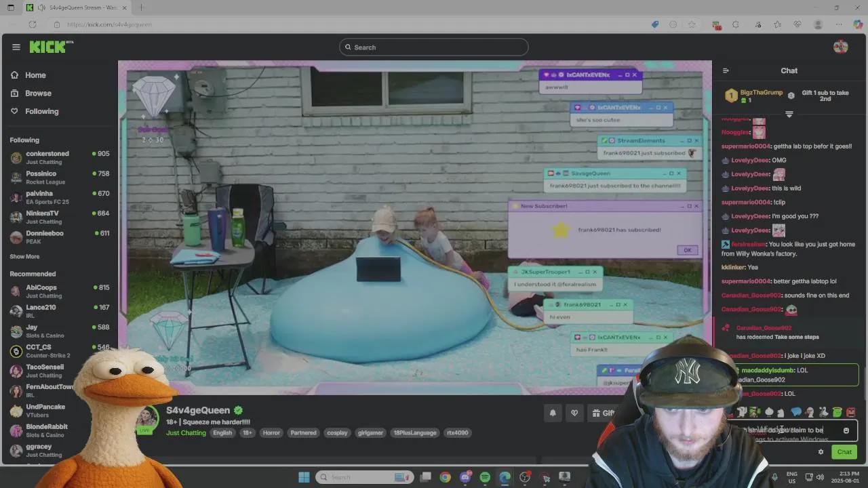Open NinkeraTV channel from Following list
This screenshot has height=488, width=868.
pyautogui.click(x=60, y=217)
